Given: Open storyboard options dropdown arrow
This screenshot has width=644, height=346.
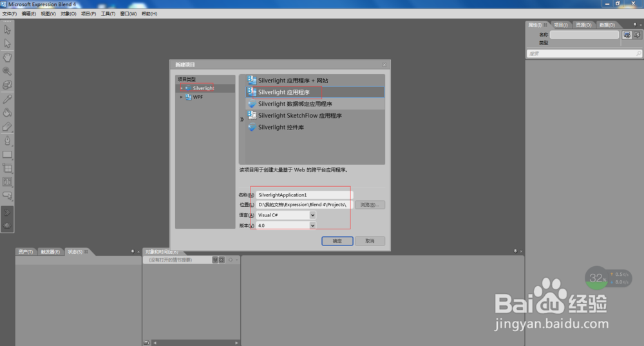Looking at the screenshot, I should (x=236, y=260).
